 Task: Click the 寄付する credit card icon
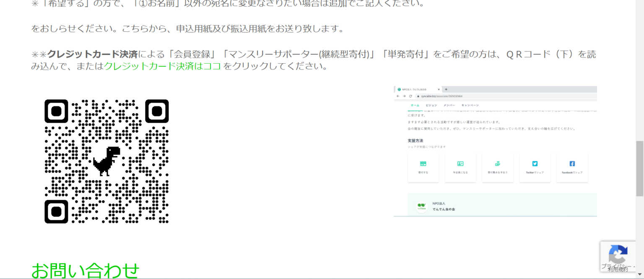click(423, 164)
